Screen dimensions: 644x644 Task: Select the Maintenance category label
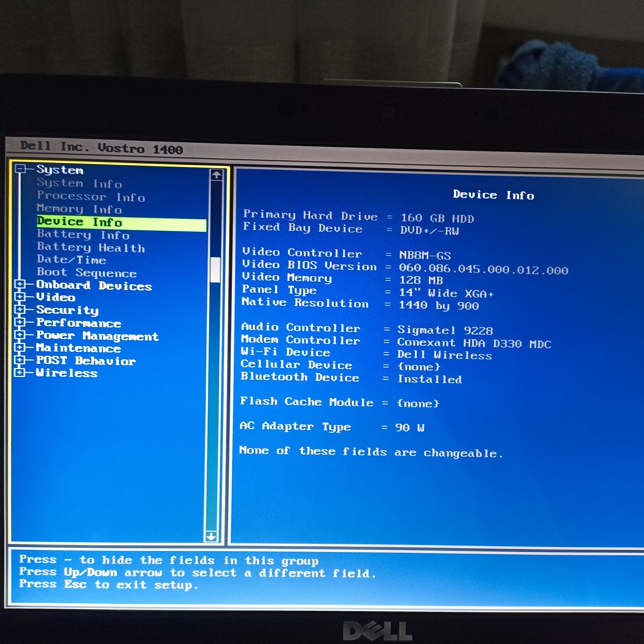tap(78, 348)
